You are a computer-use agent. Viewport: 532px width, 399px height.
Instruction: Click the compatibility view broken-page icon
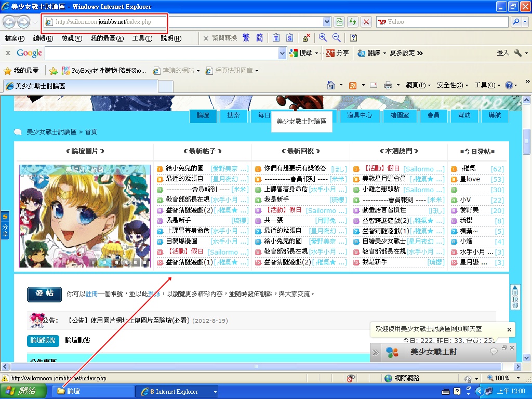339,22
